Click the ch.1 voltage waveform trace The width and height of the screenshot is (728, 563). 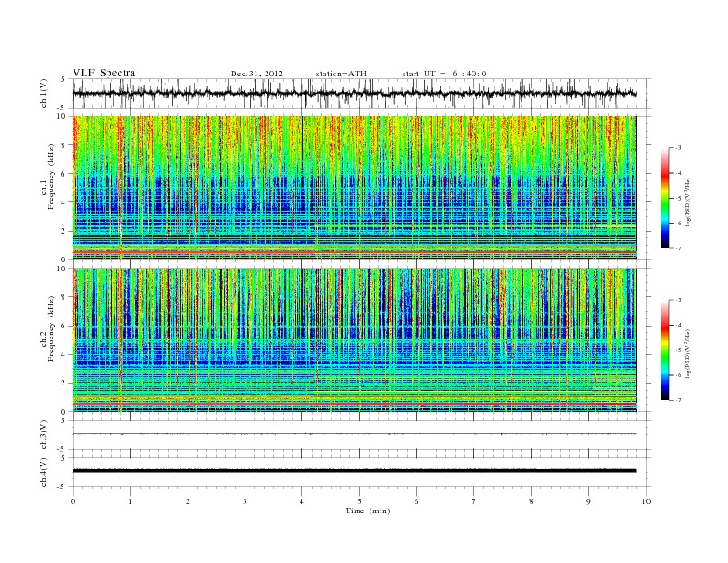(x=354, y=94)
